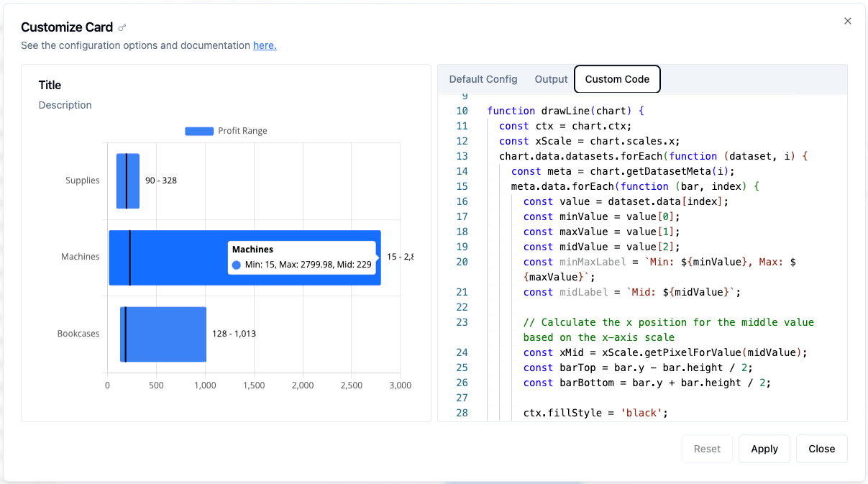This screenshot has width=868, height=484.
Task: Click the 'ctx.fillStyle = 'black'' code line
Action: coord(595,413)
